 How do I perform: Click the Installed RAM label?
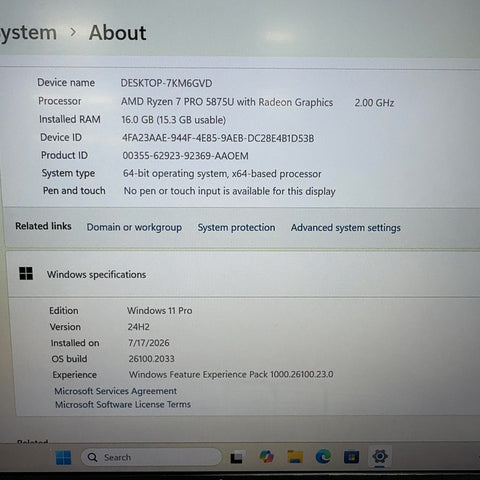(70, 119)
